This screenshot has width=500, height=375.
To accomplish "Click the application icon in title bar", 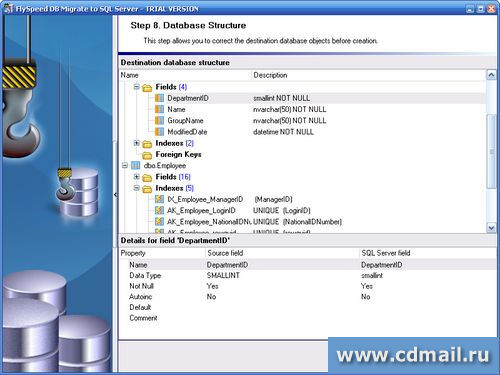I will [8, 9].
